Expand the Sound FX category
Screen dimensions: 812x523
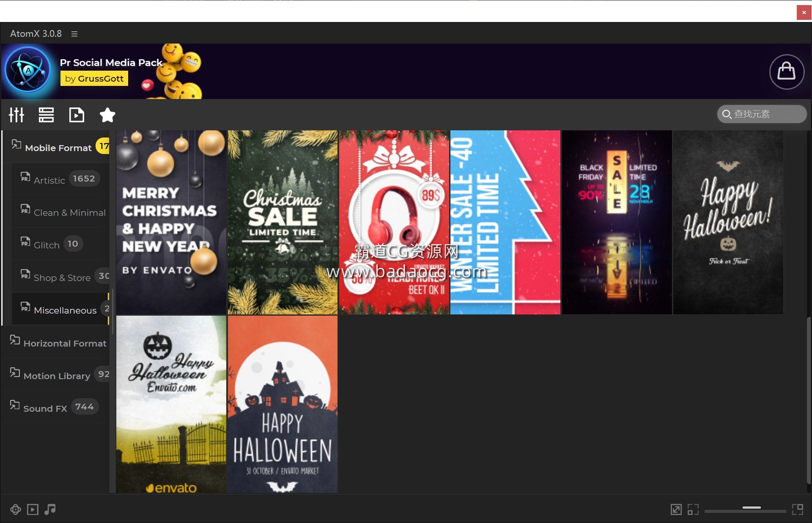point(56,407)
